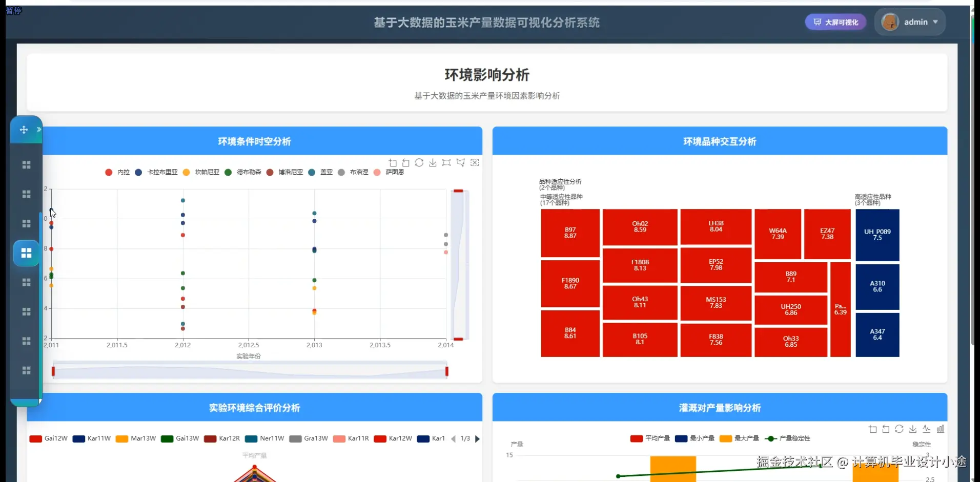Hide the 内拉 series via its legend toggle
The height and width of the screenshot is (482, 980).
click(117, 172)
